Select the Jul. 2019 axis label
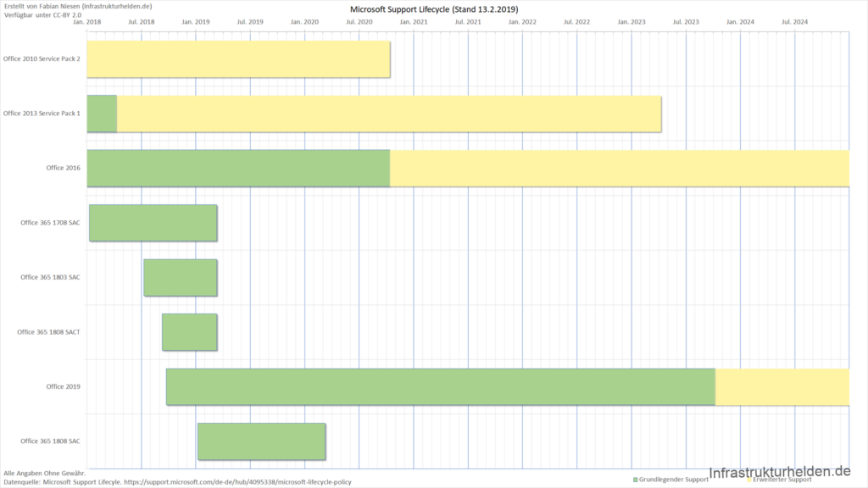Viewport: 868px width, 488px height. tap(250, 22)
